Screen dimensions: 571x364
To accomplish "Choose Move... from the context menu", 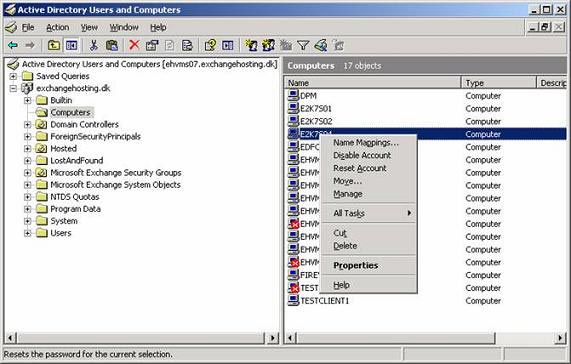I will pyautogui.click(x=369, y=181).
